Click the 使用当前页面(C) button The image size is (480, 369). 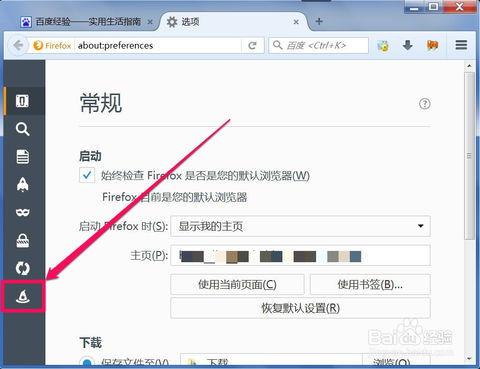(237, 284)
